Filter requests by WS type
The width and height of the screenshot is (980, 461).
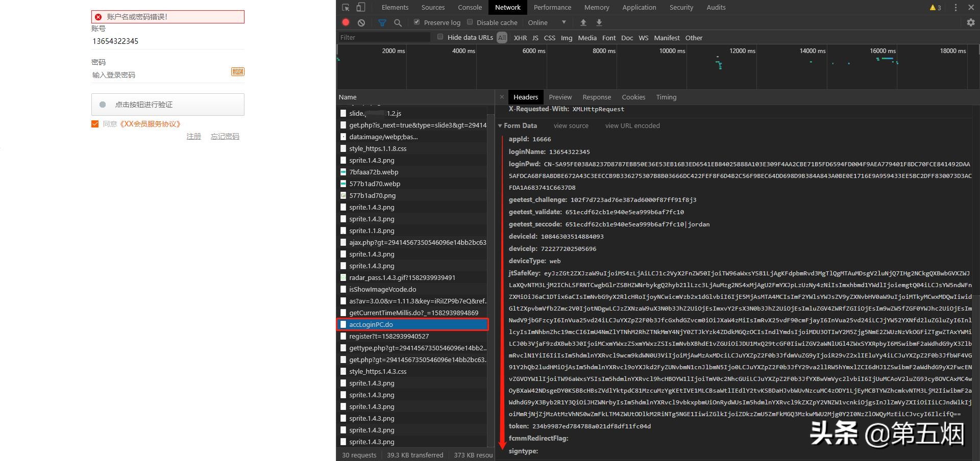point(643,38)
